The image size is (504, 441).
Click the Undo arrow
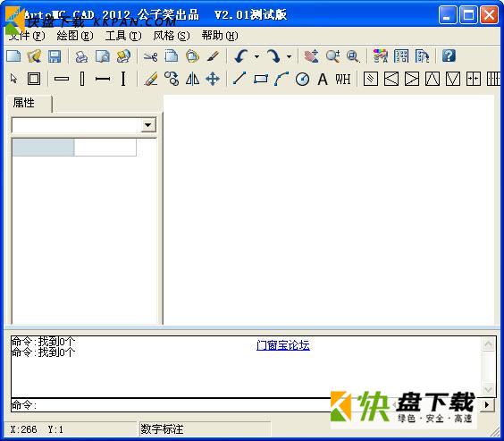click(x=241, y=56)
